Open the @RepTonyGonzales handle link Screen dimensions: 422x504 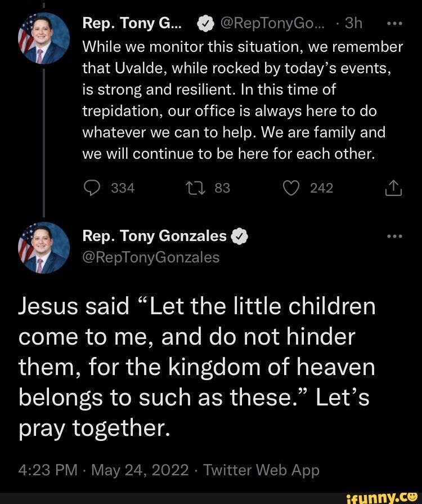coord(151,257)
